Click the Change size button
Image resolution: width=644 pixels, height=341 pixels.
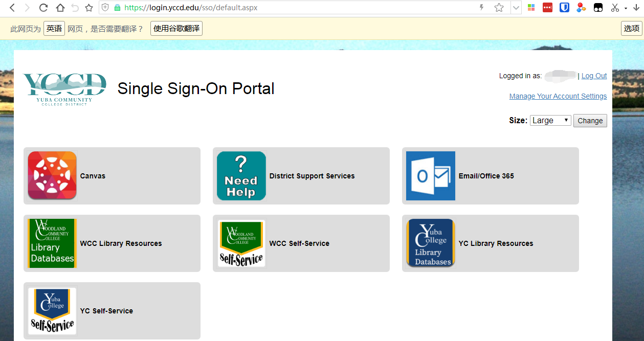point(590,121)
